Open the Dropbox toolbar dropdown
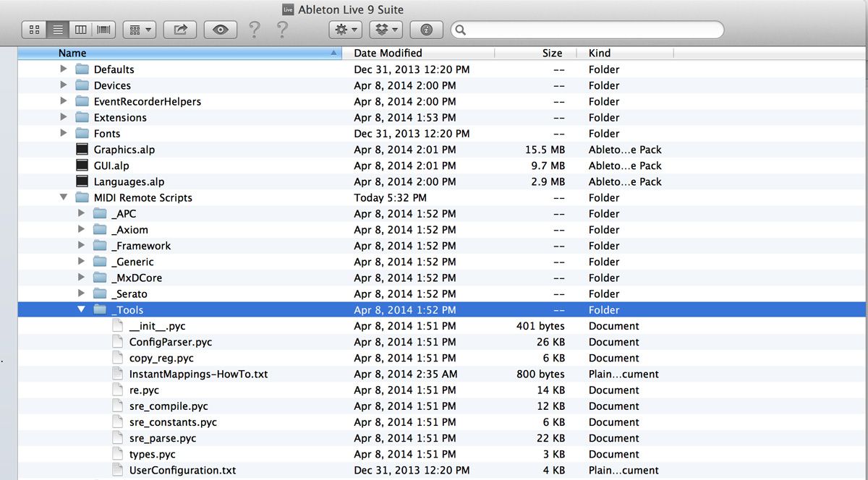Screen dimensions: 868x480 pyautogui.click(x=386, y=30)
